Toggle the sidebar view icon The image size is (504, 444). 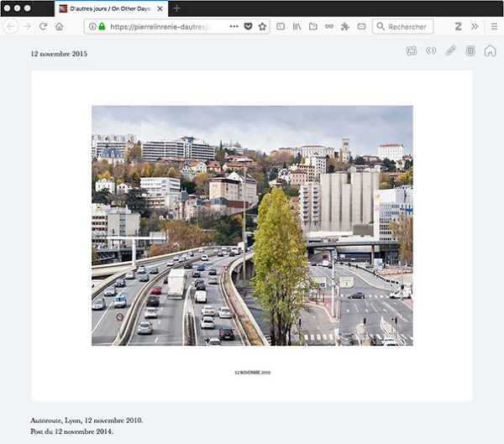pos(281,27)
